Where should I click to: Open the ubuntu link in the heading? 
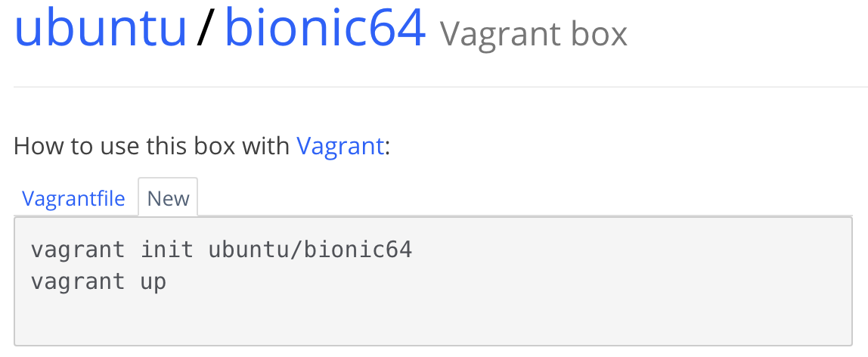click(x=101, y=26)
